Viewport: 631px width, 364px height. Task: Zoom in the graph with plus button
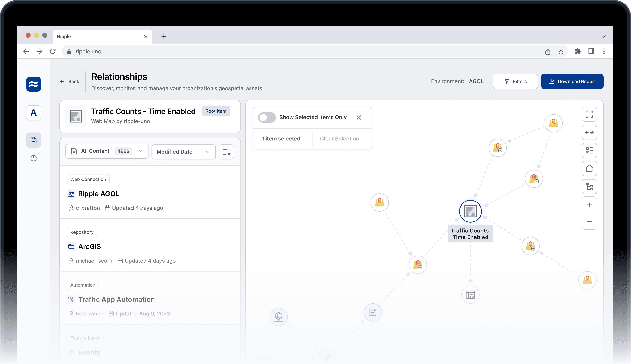click(589, 205)
